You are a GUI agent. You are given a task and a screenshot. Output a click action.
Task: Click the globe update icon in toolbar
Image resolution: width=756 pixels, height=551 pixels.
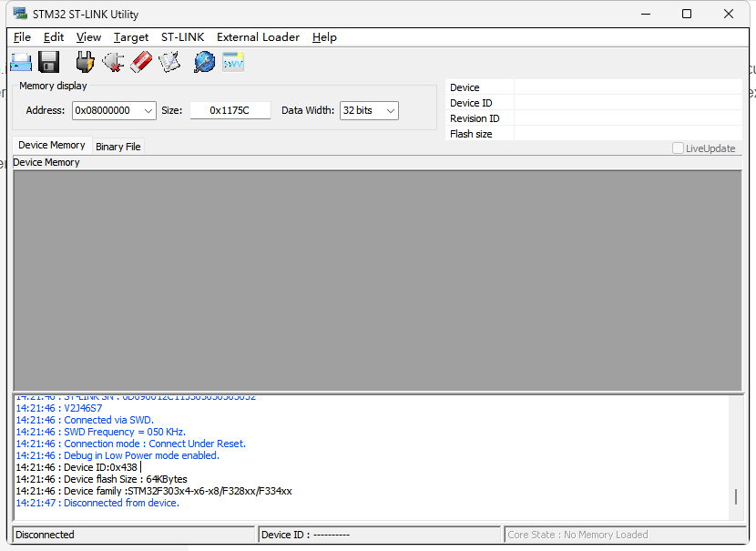coord(204,62)
